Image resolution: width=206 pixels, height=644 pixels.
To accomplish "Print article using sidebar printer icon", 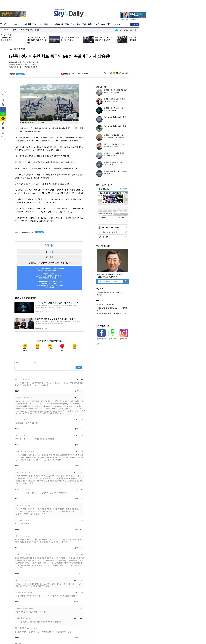I will tap(3, 133).
